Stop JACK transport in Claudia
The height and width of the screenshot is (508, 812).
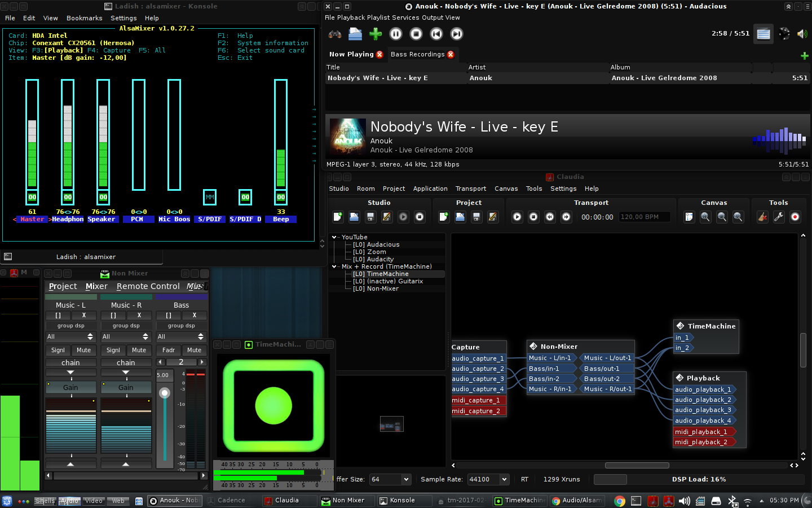(x=533, y=217)
